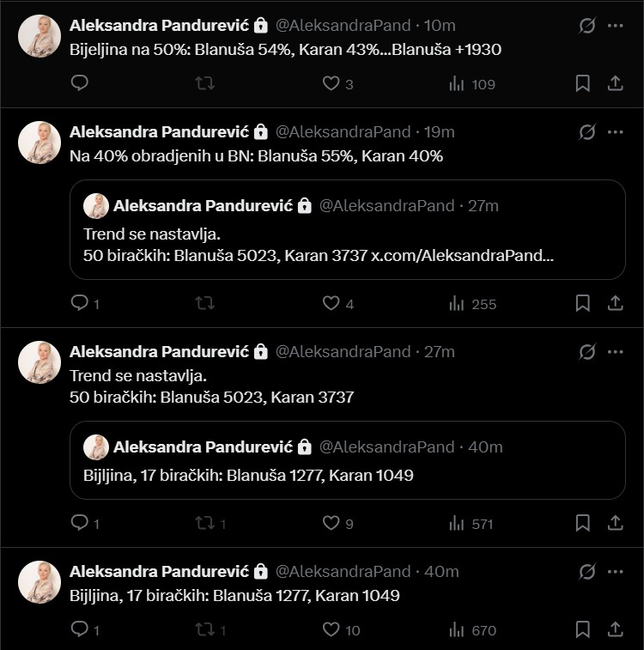Repost the Bijeljina na 50% tweet
Image resolution: width=644 pixels, height=650 pixels.
point(204,83)
